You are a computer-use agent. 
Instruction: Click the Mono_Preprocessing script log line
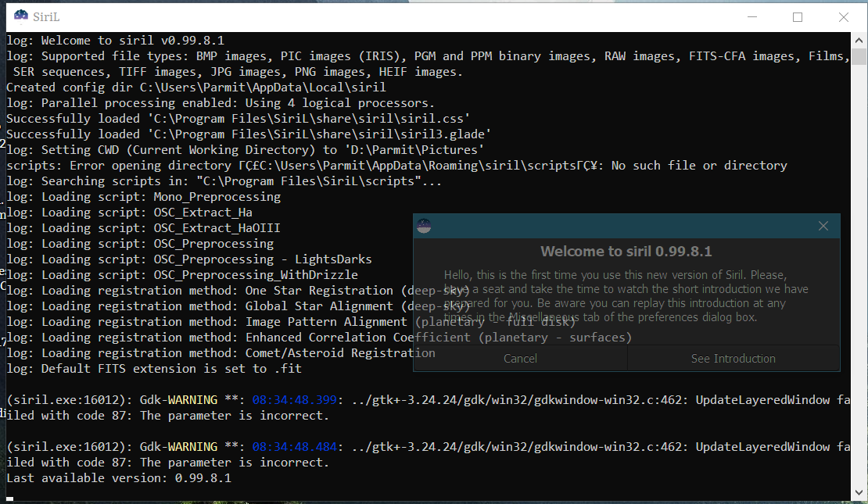[144, 197]
